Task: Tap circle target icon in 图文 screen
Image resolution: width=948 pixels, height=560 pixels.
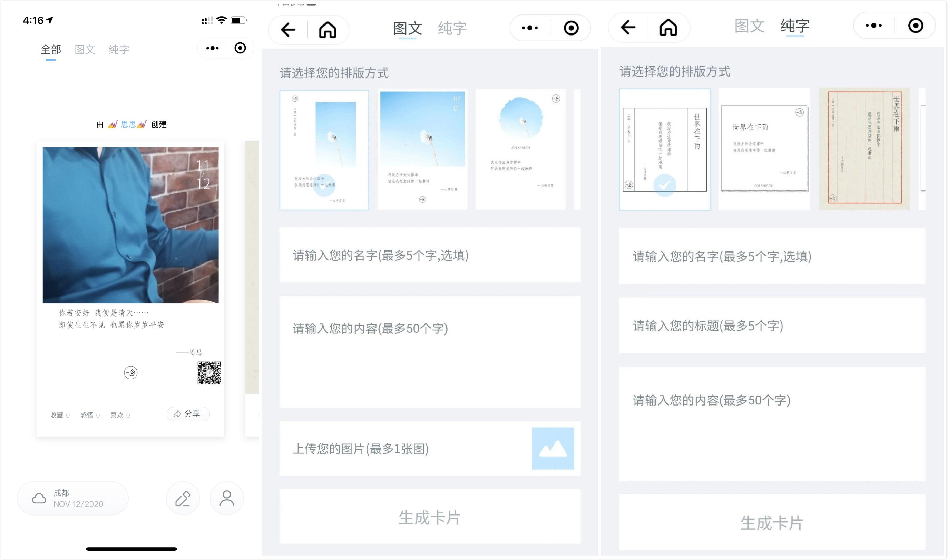Action: 571,28
